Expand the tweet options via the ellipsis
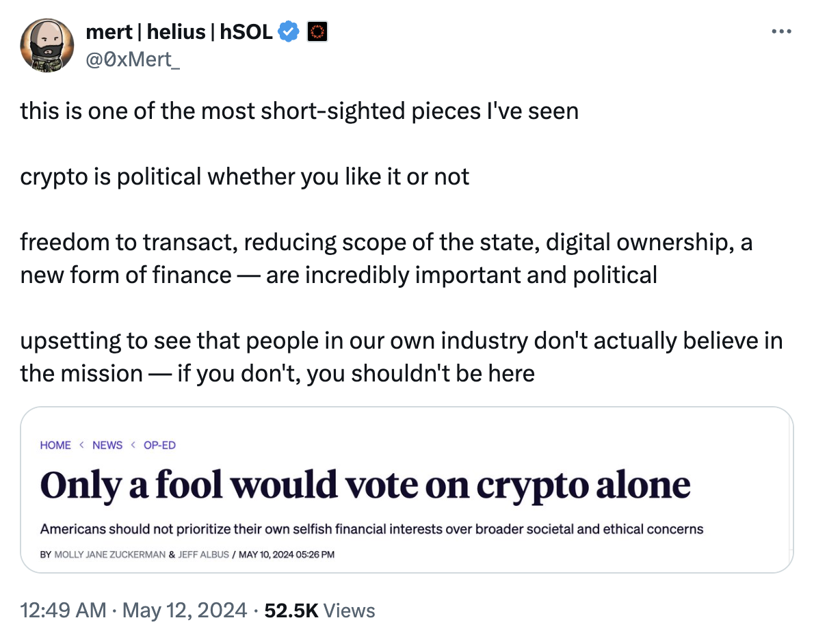814x644 pixels. 781,30
